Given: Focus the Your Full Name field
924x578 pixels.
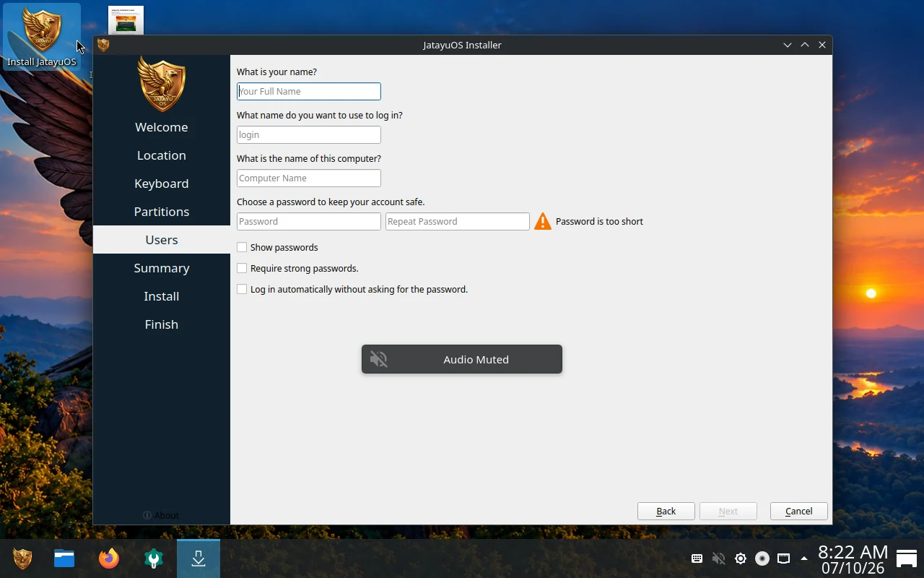Looking at the screenshot, I should click(x=309, y=91).
